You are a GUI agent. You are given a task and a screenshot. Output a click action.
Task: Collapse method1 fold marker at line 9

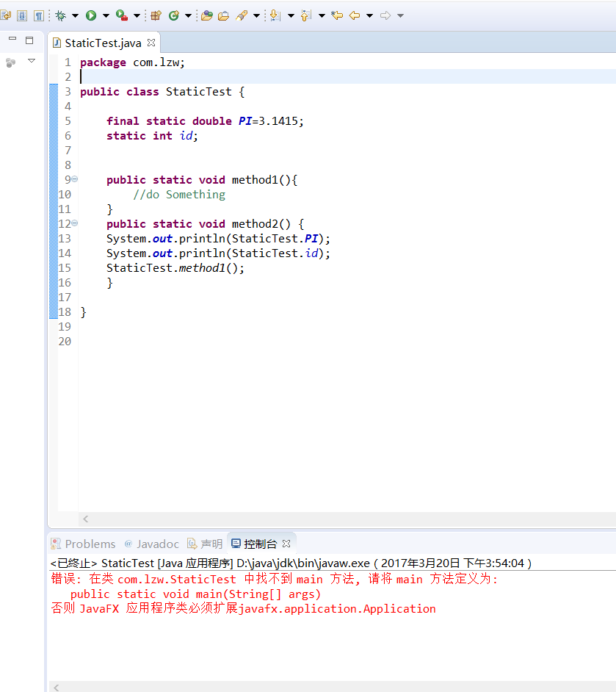[74, 179]
